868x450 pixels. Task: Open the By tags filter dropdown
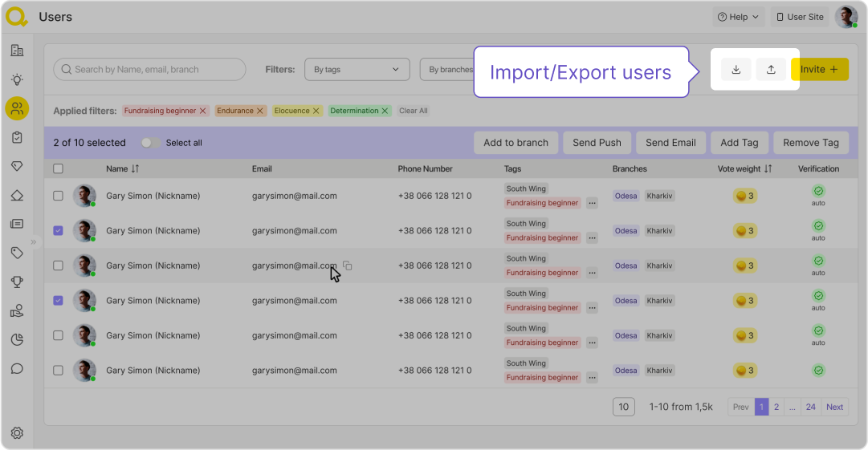point(357,70)
